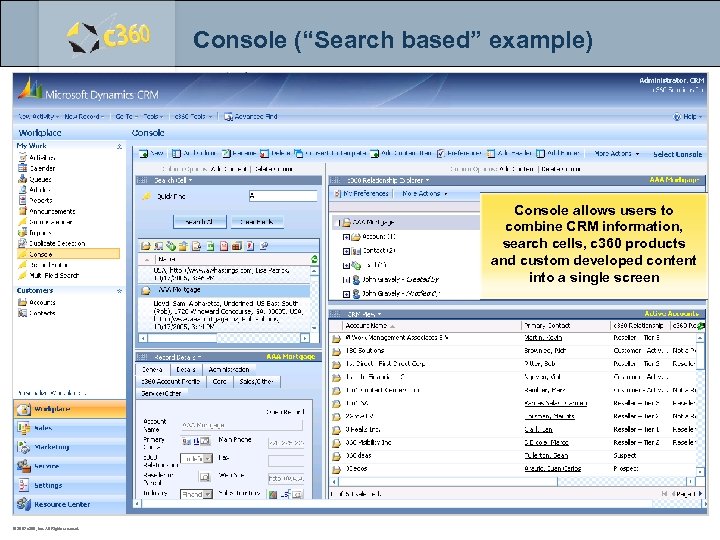This screenshot has width=720, height=540.
Task: Click the Advanced Find toolbar icon
Action: point(228,117)
